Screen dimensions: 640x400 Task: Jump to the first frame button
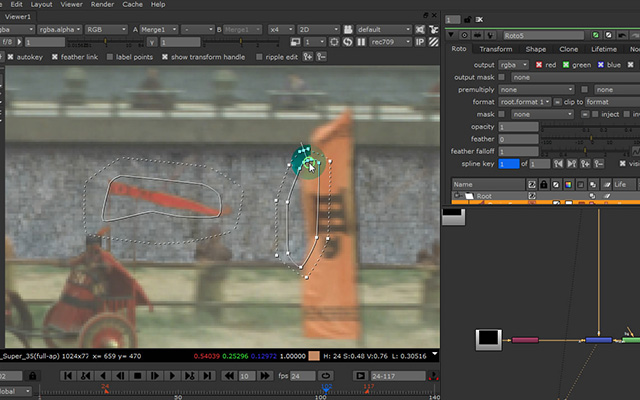[x=68, y=376]
